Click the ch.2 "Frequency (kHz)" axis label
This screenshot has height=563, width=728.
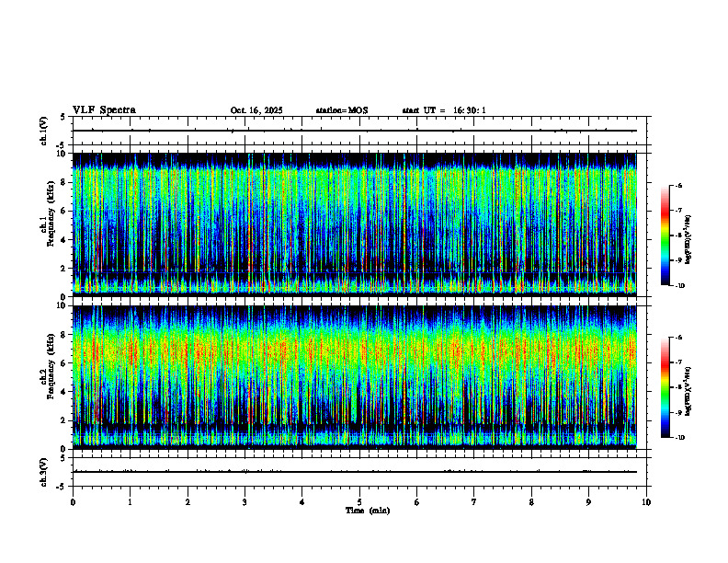(x=50, y=365)
